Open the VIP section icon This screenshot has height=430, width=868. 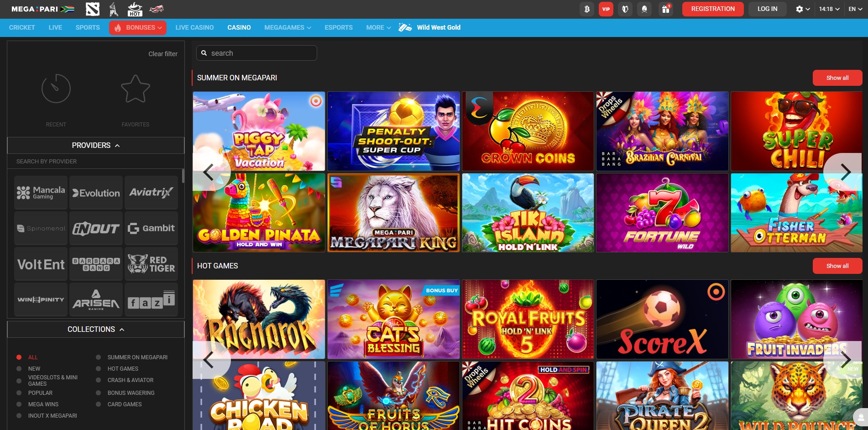point(606,9)
